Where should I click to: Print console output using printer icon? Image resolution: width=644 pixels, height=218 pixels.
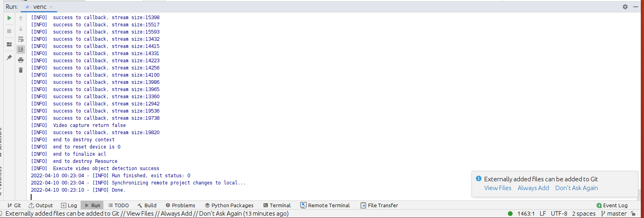21,60
